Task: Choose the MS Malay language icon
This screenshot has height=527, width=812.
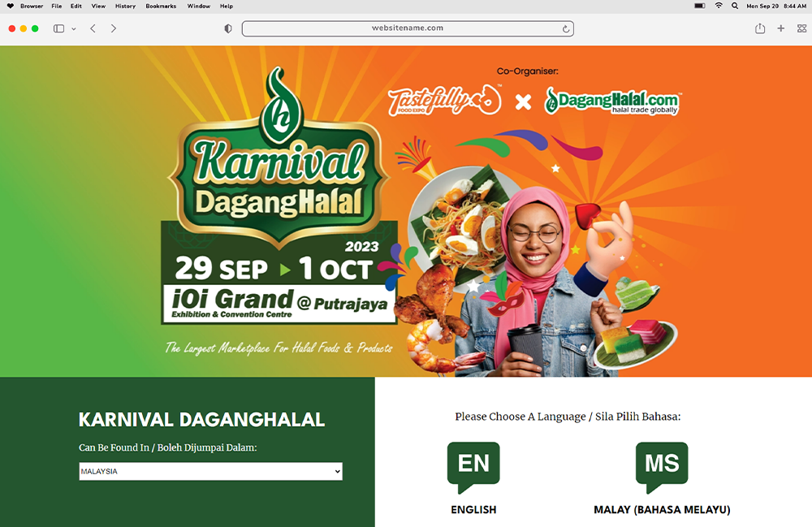Action: [662, 468]
